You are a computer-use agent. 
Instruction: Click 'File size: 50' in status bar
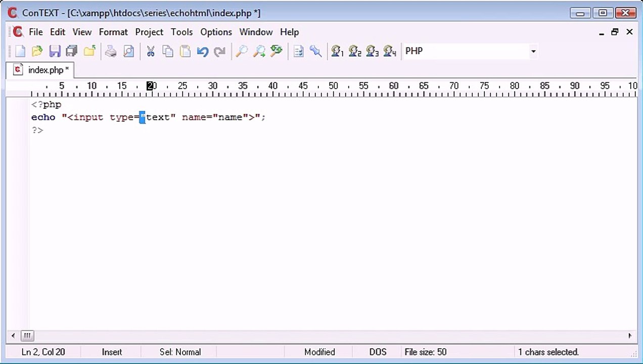point(426,352)
